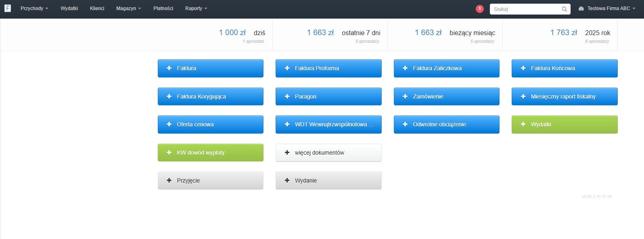Click plus icon on Odwrotne obciążenie

[405, 124]
